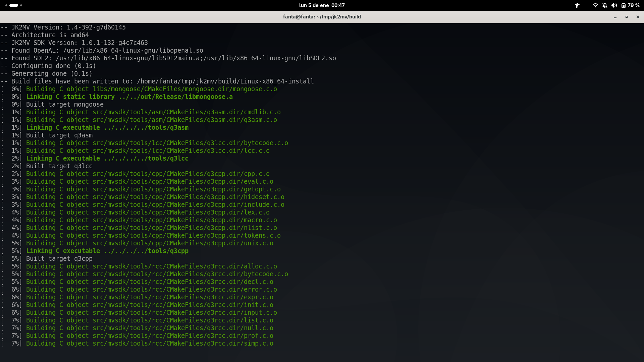This screenshot has width=644, height=362.
Task: Open the clock showing lun 5 de ene
Action: (322, 5)
